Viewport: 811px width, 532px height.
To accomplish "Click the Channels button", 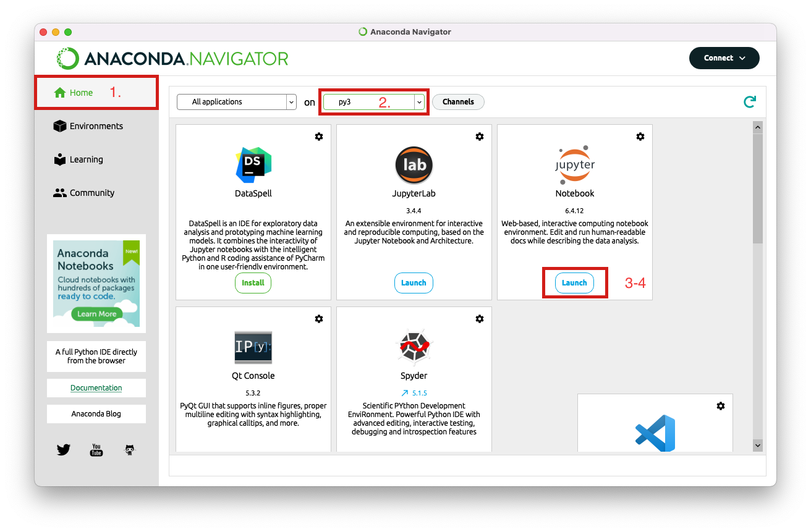I will [458, 102].
